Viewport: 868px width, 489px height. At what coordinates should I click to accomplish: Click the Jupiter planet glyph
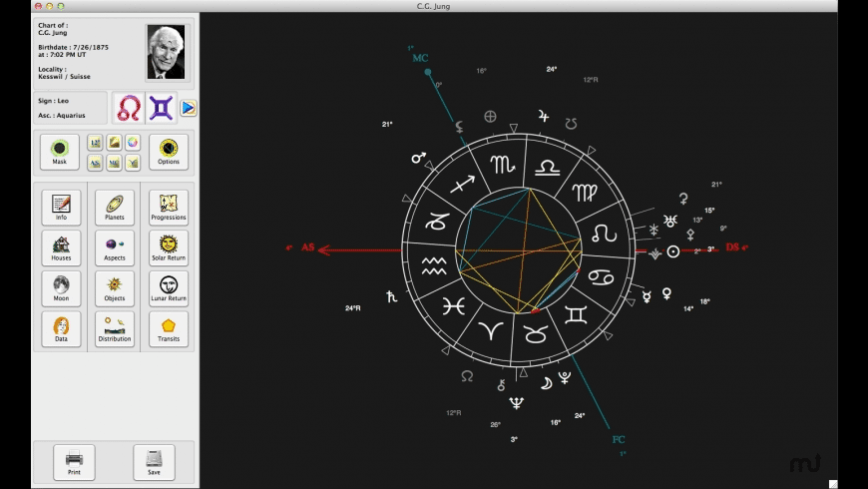coord(544,116)
